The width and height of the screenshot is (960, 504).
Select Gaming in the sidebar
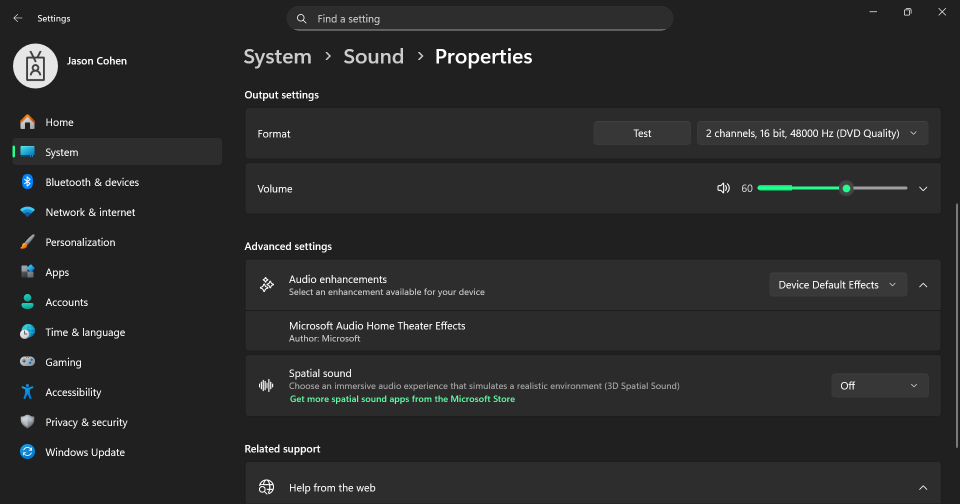[63, 362]
